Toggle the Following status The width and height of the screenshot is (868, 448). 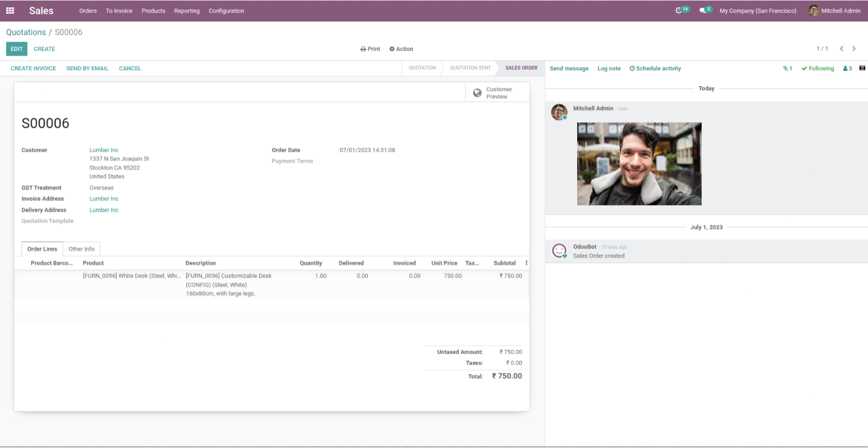tap(818, 69)
